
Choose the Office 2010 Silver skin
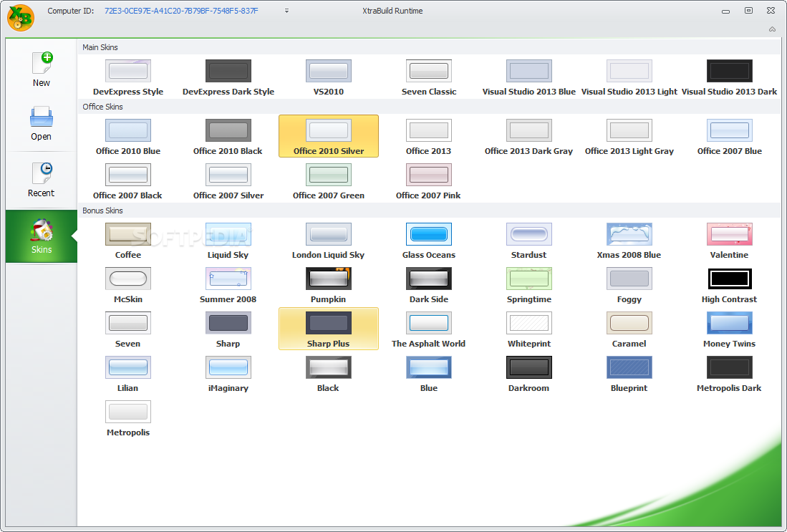tap(329, 137)
